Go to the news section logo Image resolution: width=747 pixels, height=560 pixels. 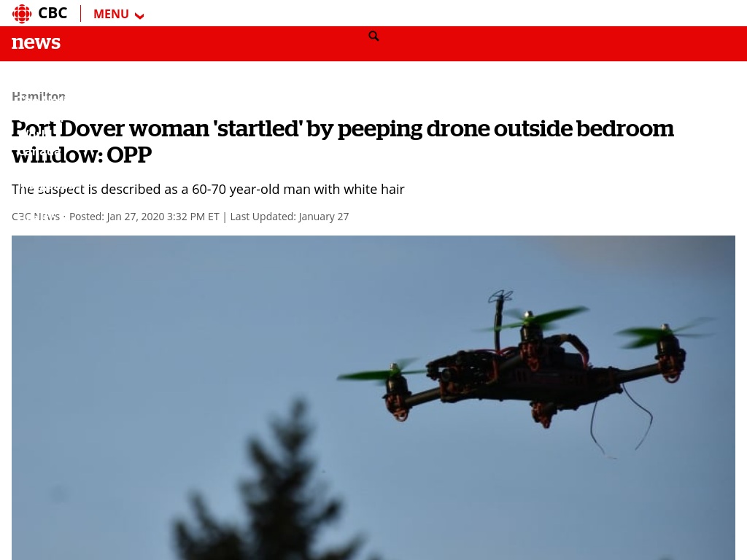pyautogui.click(x=36, y=42)
